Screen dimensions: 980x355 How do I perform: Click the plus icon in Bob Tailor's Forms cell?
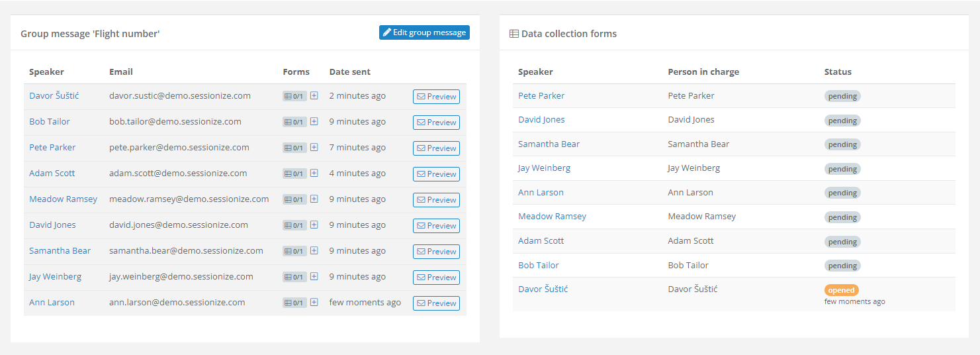314,122
